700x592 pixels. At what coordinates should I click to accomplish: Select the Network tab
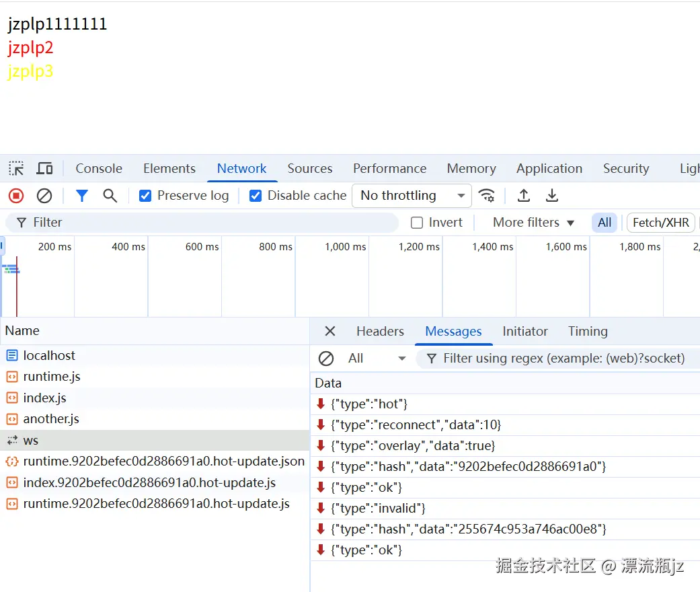coord(241,168)
